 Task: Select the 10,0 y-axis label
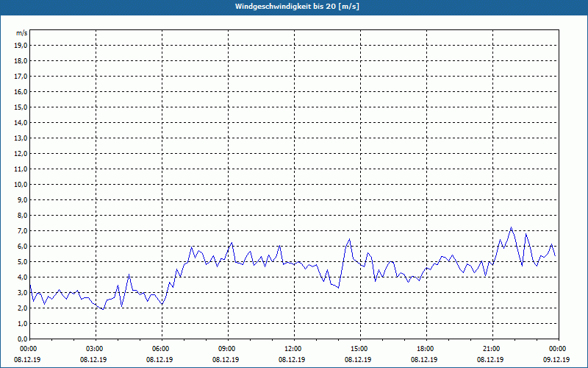coord(21,185)
